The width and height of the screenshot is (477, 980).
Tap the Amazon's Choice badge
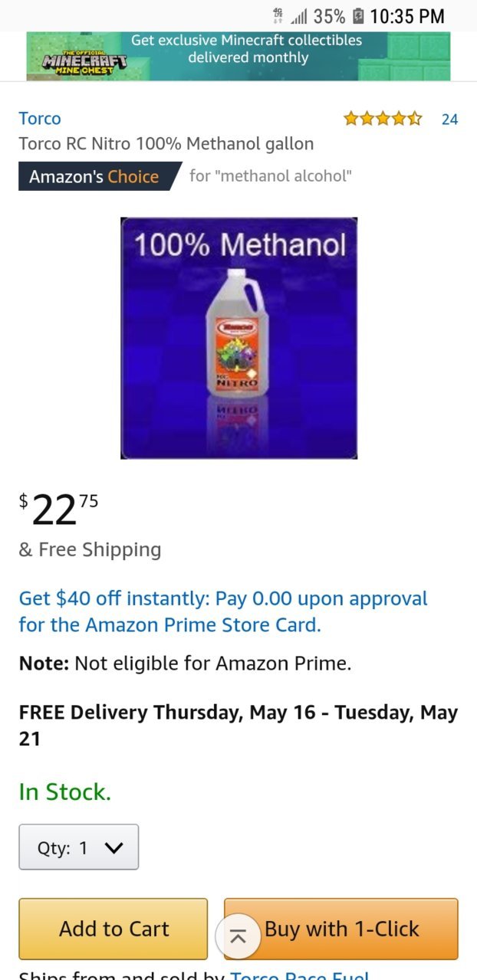tap(94, 176)
